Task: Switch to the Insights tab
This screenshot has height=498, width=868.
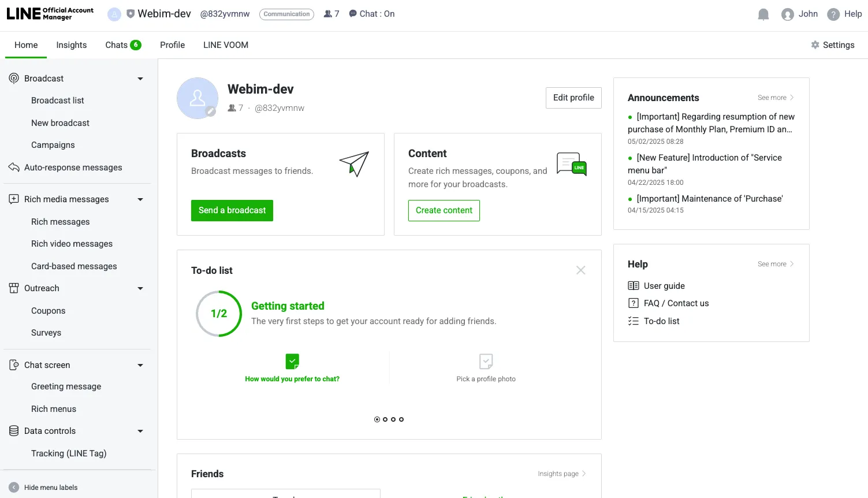Action: coord(72,45)
